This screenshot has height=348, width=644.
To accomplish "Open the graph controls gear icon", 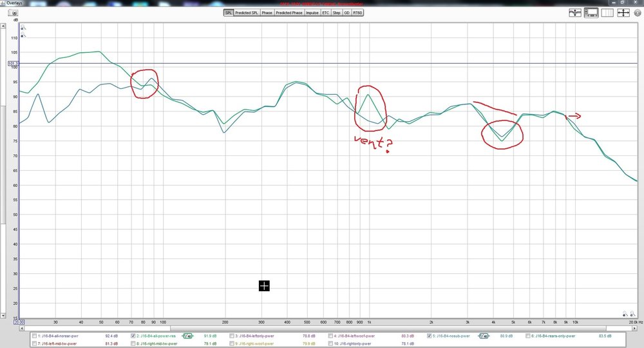I will click(x=638, y=13).
